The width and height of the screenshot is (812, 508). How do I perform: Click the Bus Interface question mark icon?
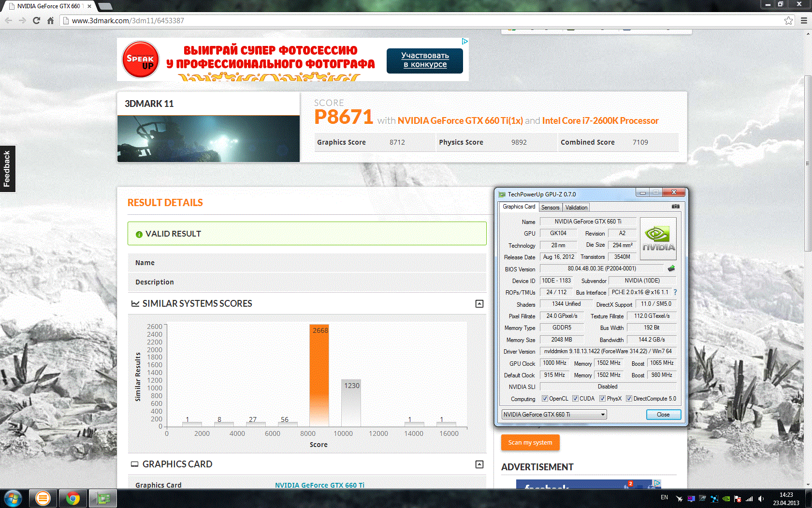675,292
